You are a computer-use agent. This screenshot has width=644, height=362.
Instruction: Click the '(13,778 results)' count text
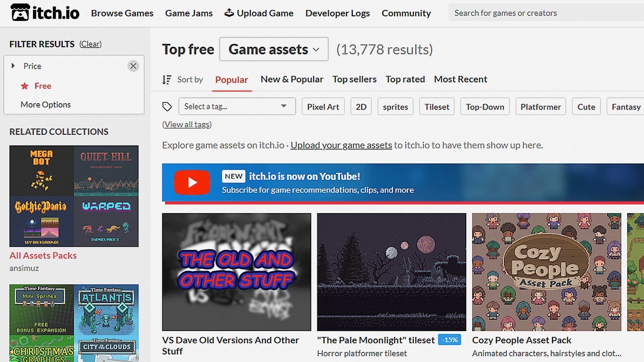pos(385,49)
